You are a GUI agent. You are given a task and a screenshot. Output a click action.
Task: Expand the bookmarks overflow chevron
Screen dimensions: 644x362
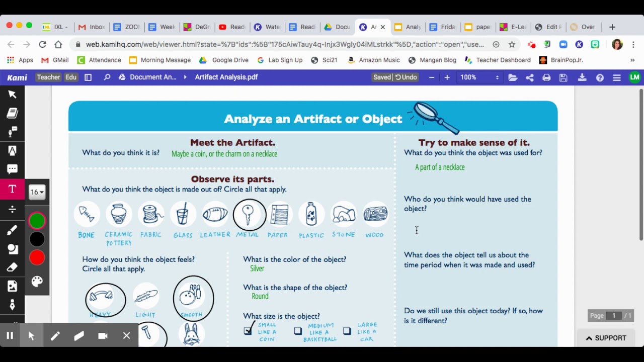pos(632,60)
